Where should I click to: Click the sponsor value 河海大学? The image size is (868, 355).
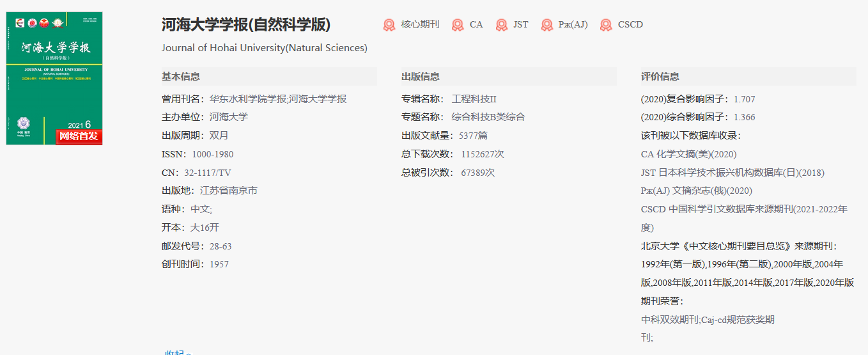pos(229,117)
